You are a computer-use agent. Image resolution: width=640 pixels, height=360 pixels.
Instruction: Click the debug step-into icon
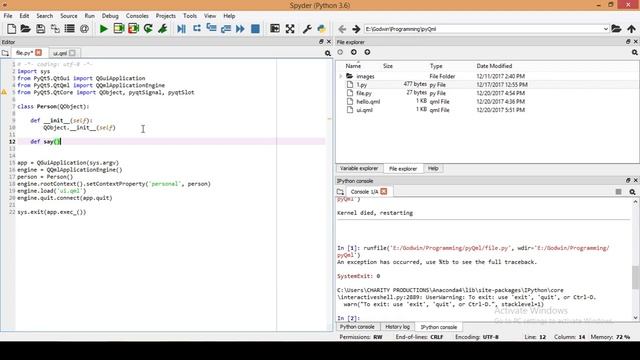tap(211, 29)
